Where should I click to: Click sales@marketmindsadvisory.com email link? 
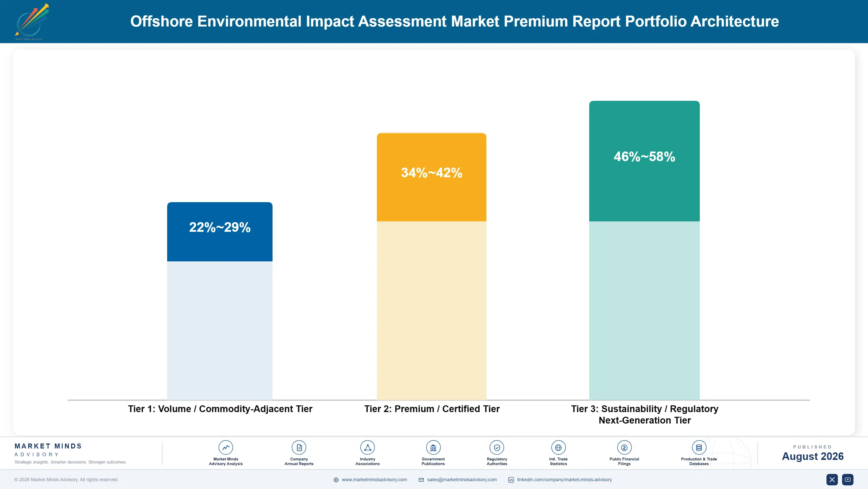point(462,480)
